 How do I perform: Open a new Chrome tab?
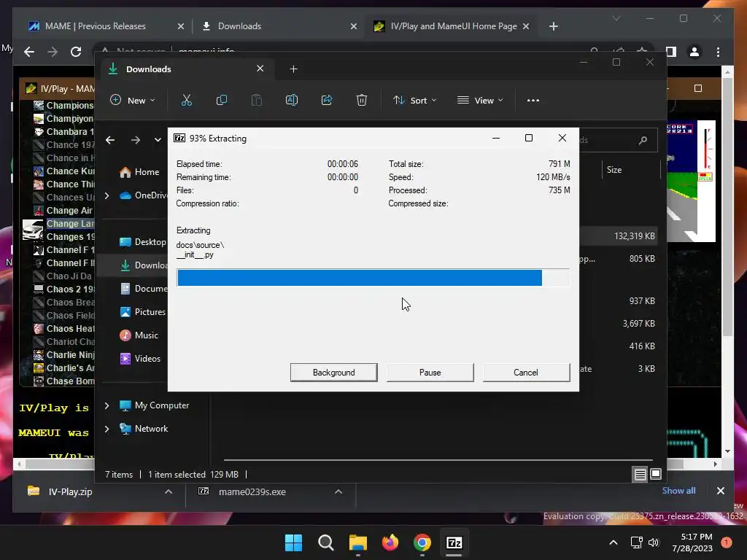553,26
